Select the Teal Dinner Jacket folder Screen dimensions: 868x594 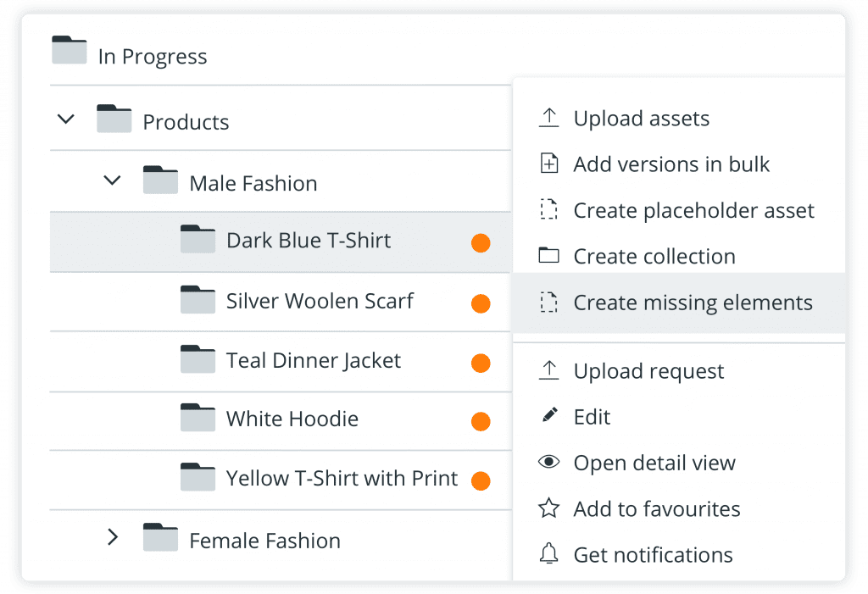click(313, 360)
